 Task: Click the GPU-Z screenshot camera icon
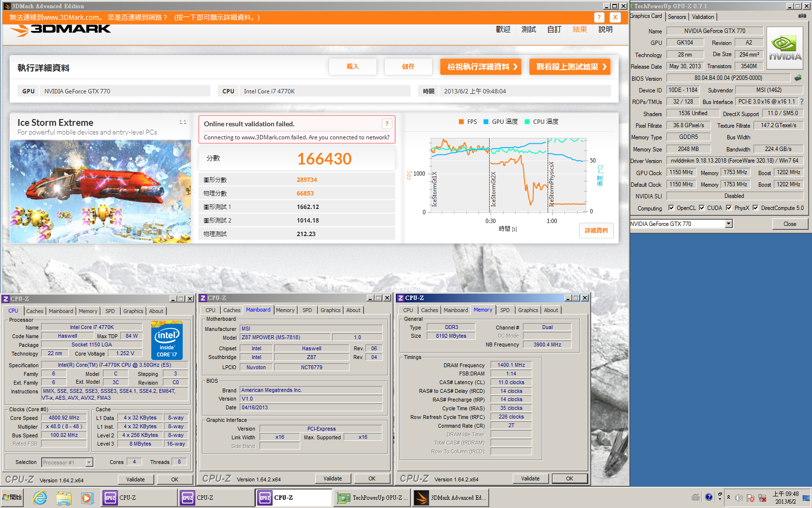click(802, 16)
